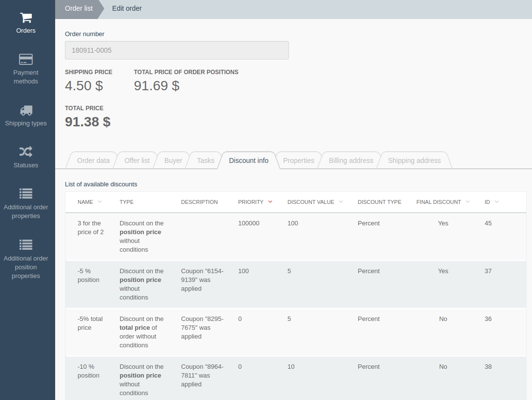Sort by Name column chevron
This screenshot has width=532, height=400.
[100, 201]
